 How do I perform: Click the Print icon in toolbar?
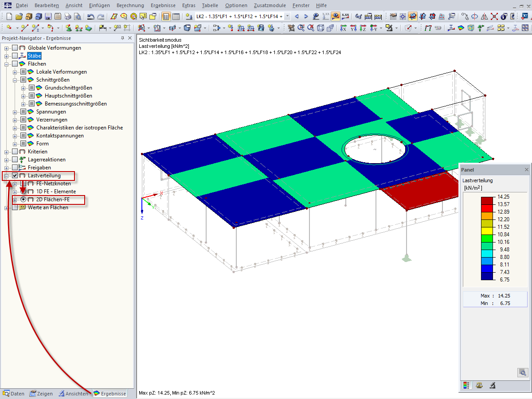point(67,16)
